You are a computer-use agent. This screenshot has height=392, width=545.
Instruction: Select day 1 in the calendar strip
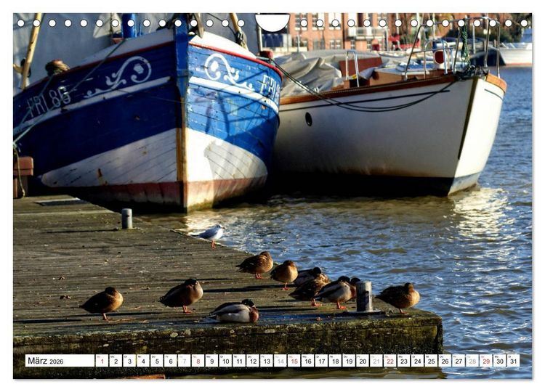pos(102,360)
